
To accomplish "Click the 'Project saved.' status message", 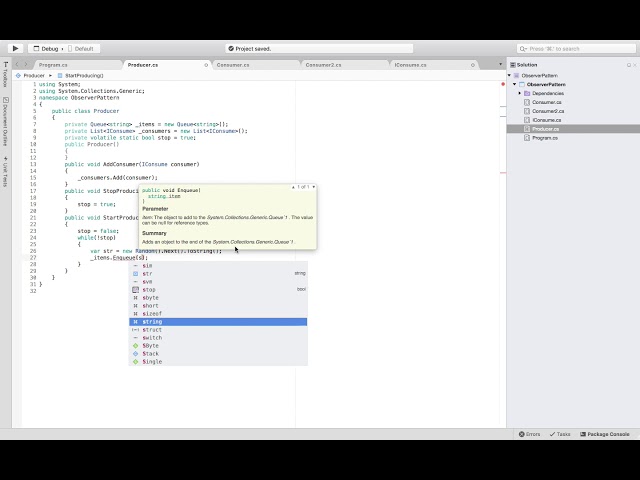I will click(249, 49).
